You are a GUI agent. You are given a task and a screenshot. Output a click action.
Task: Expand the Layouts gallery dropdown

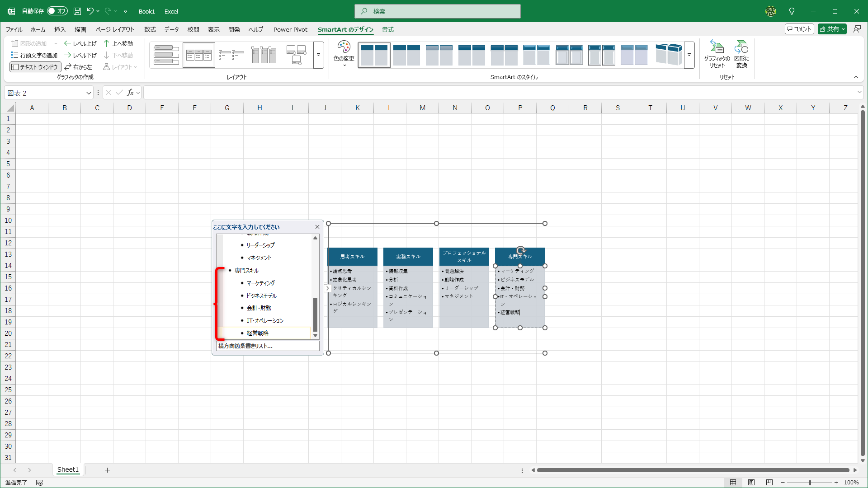[318, 55]
